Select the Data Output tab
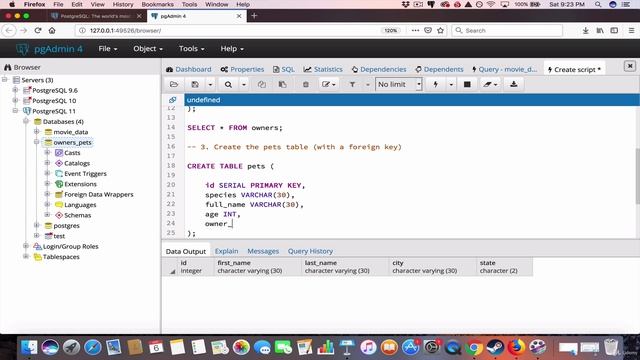Image resolution: width=640 pixels, height=360 pixels. tap(186, 251)
